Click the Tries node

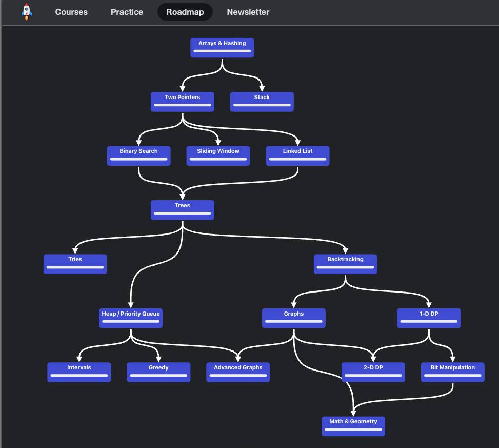75,264
